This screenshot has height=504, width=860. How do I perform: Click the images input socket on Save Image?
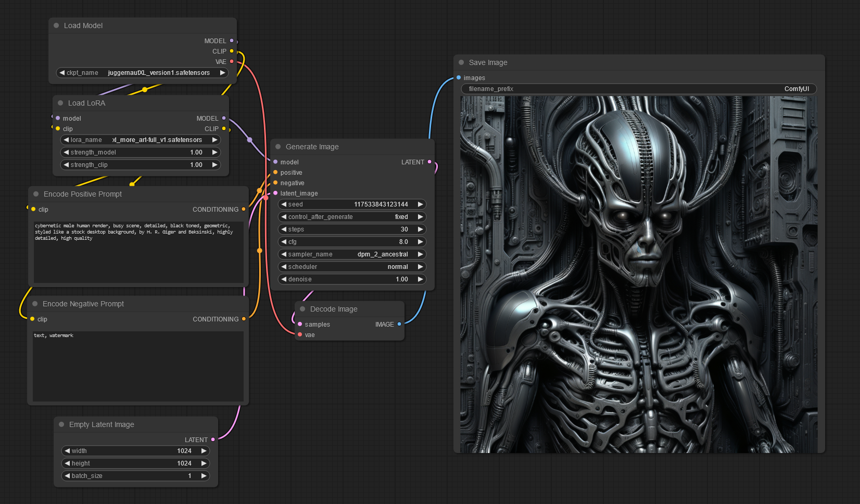[x=459, y=77]
